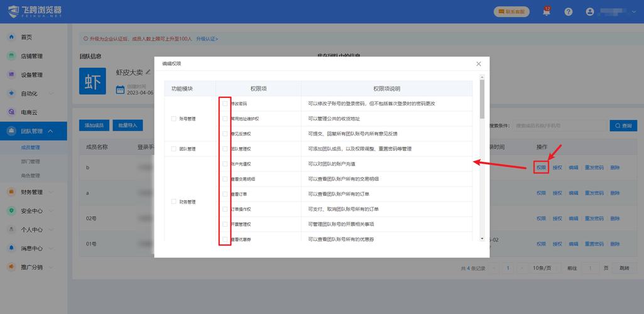This screenshot has height=314, width=644.
Task: Close the 编辑权限 dialog with X
Action: pyautogui.click(x=478, y=64)
